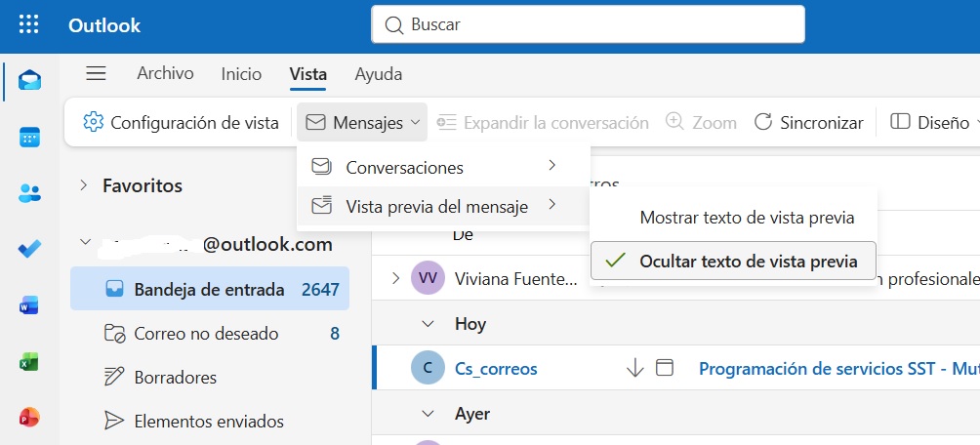The image size is (980, 445).
Task: Collapse the @outlook.com account folder
Action: (85, 242)
